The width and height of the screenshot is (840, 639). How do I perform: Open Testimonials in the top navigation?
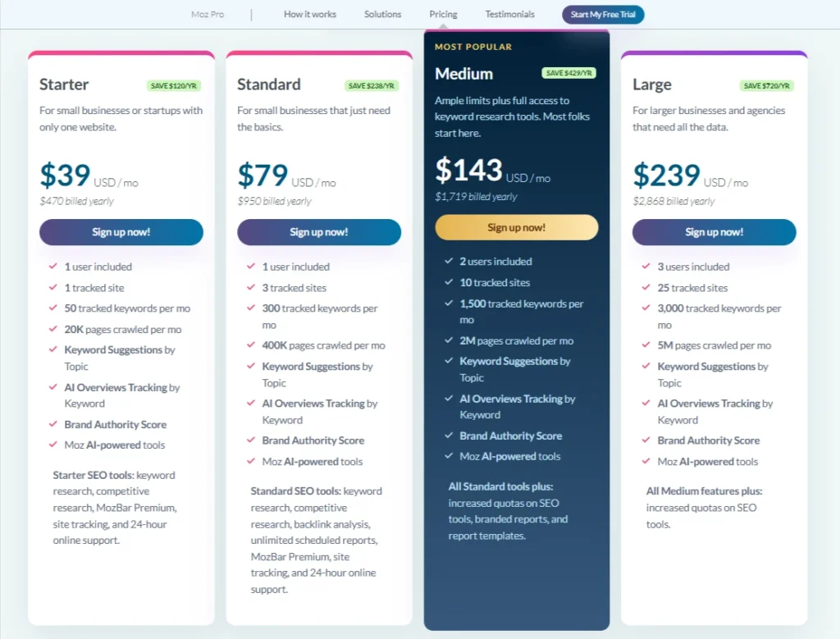(x=509, y=15)
